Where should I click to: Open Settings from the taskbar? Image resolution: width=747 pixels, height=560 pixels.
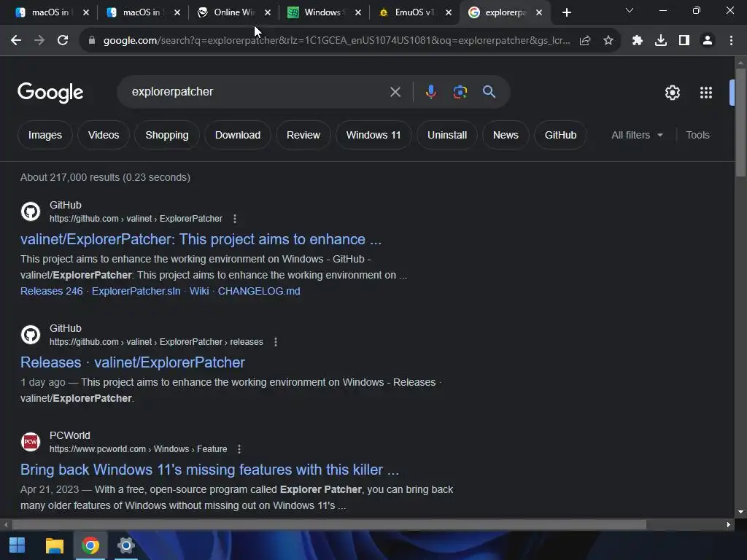tap(126, 545)
